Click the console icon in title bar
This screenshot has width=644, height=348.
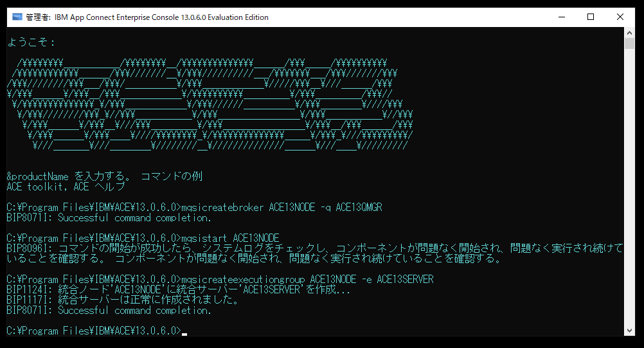pos(17,17)
